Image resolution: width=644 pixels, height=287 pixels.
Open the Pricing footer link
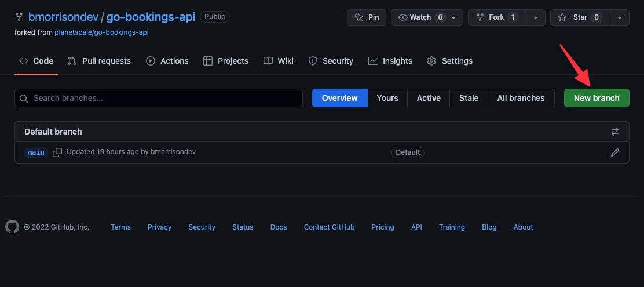coord(383,227)
